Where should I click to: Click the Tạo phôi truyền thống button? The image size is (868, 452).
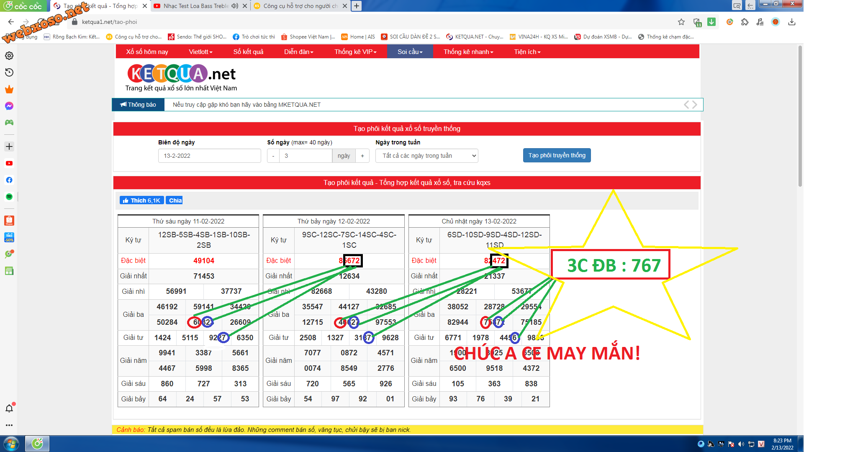557,155
